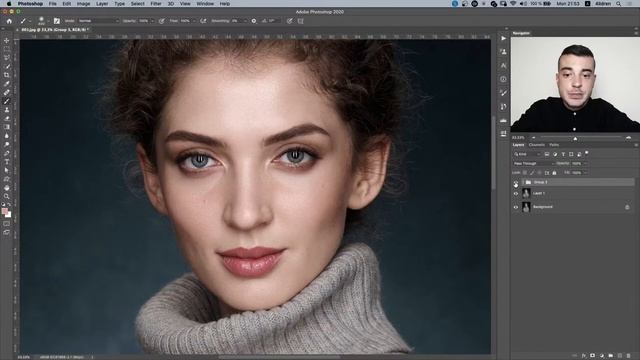Screen dimensions: 640x360
Task: Switch to the Paths tab
Action: pyautogui.click(x=554, y=145)
